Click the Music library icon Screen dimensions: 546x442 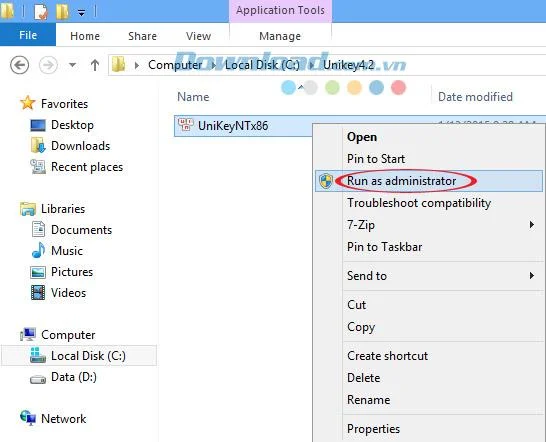click(38, 250)
